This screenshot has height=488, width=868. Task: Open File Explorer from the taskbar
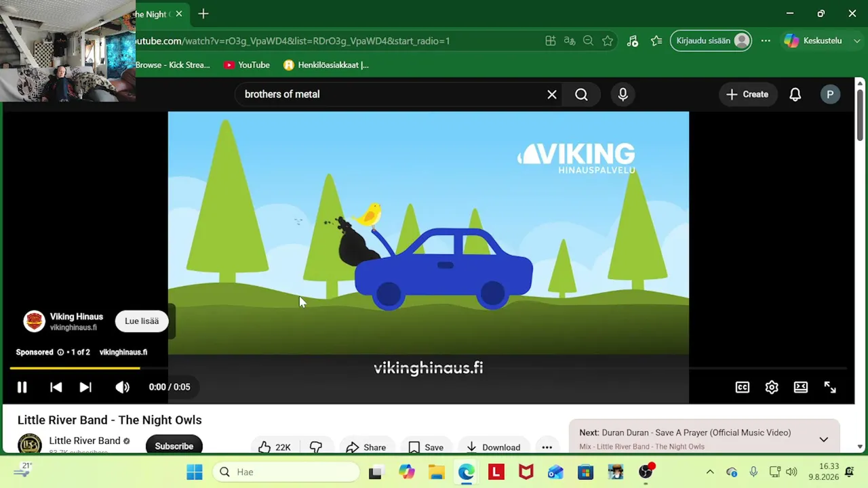436,472
